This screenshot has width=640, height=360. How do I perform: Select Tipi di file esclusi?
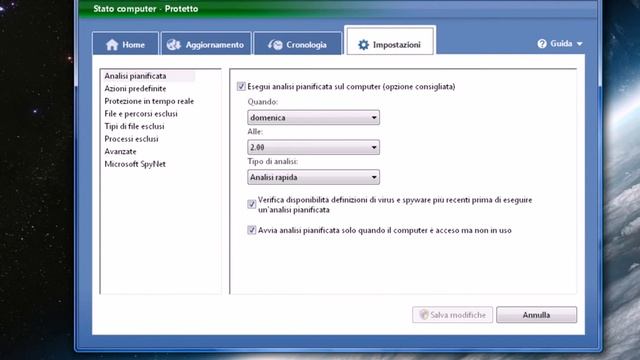[134, 127]
